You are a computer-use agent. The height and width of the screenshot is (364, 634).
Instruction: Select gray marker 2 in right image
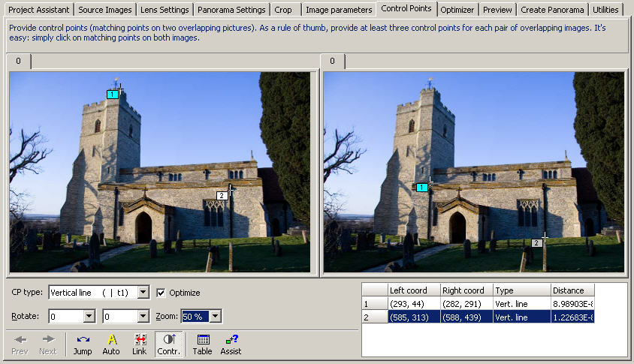click(x=536, y=243)
